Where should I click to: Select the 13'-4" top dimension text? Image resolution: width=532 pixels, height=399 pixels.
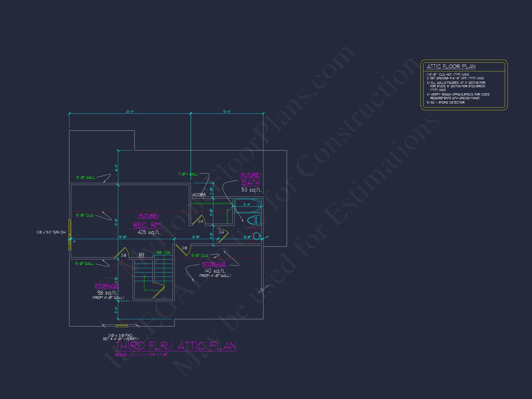[x=227, y=112]
